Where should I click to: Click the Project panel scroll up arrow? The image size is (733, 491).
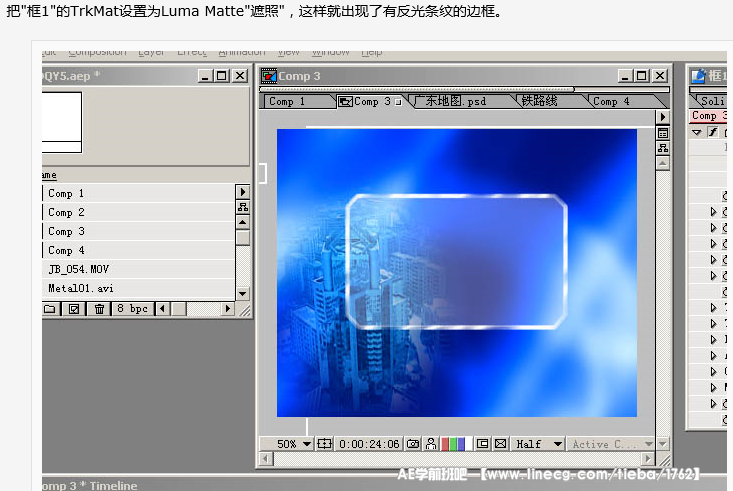[x=243, y=222]
